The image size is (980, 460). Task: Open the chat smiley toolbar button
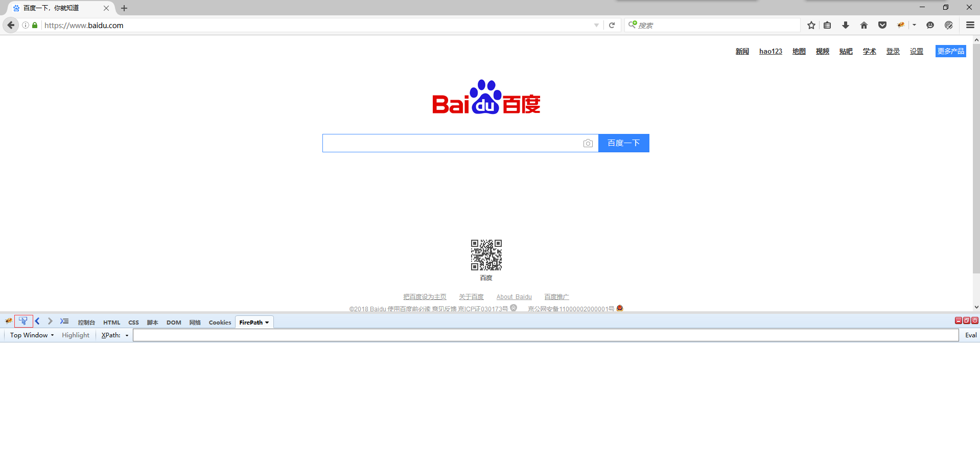click(930, 25)
